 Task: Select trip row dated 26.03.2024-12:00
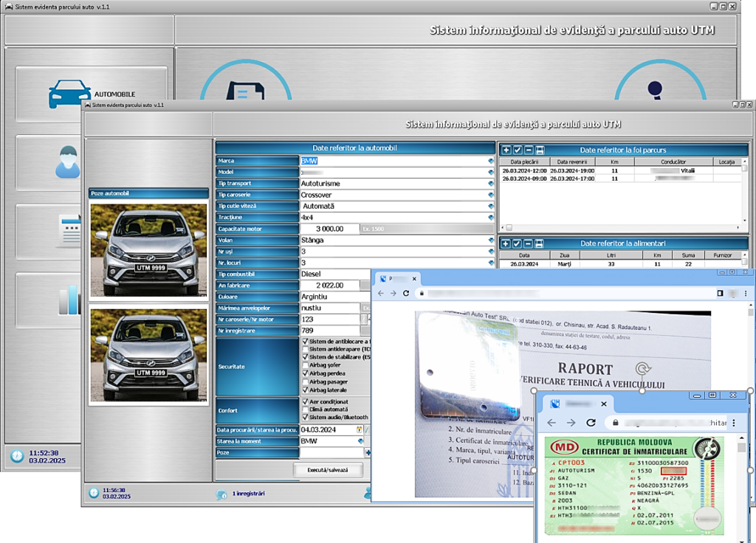tap(620, 170)
